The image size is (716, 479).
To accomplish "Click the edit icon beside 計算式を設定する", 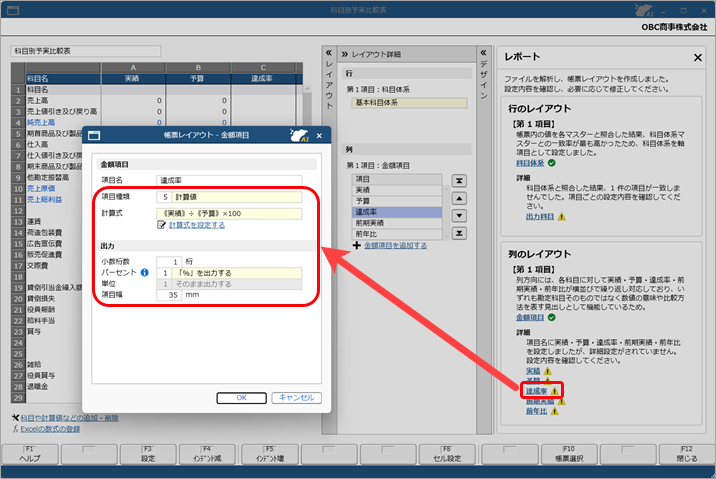I will (x=161, y=225).
